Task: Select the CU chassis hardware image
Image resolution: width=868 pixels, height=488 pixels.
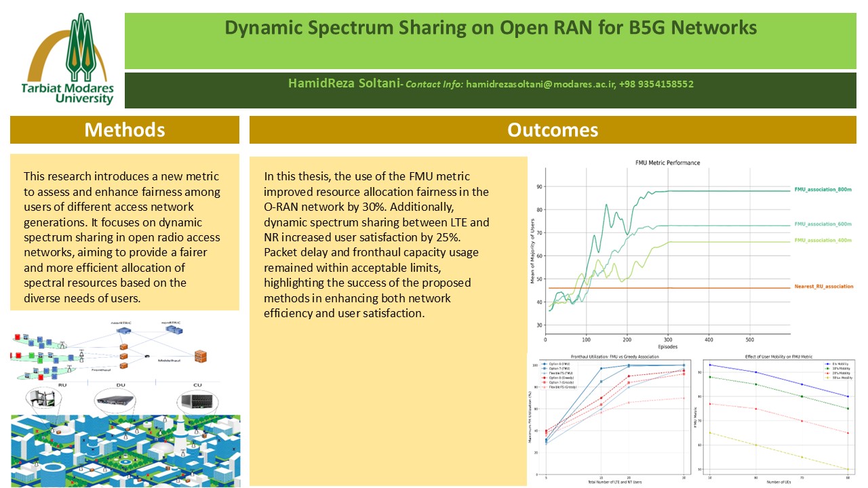Action: [198, 401]
